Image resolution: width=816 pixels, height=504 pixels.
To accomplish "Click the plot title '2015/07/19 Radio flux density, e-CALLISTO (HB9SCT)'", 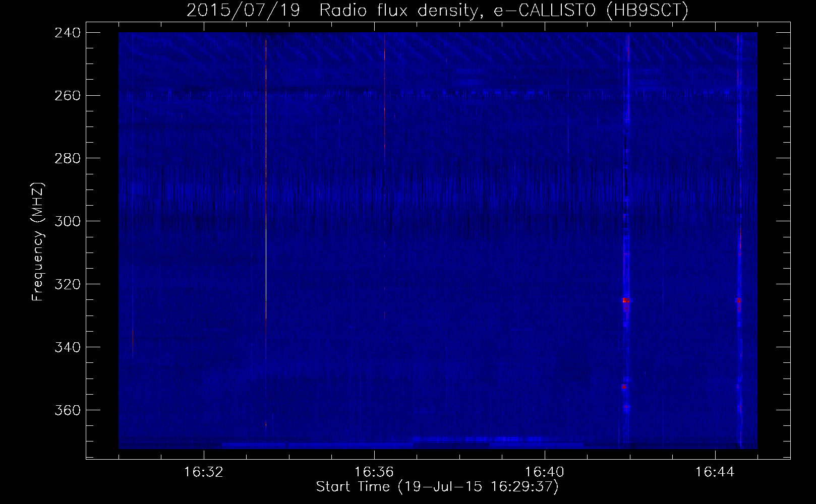I will [x=437, y=11].
